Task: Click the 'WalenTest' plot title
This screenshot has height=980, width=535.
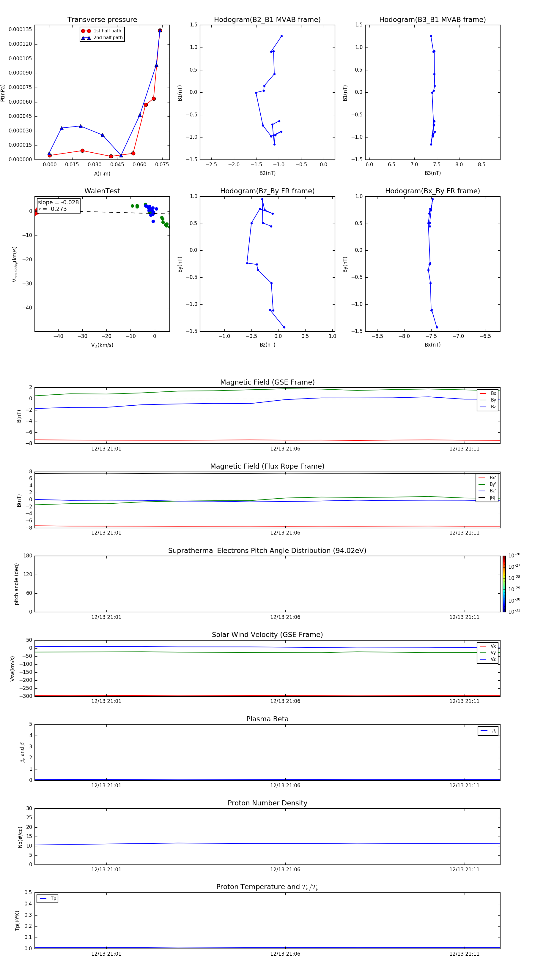Action: [102, 191]
